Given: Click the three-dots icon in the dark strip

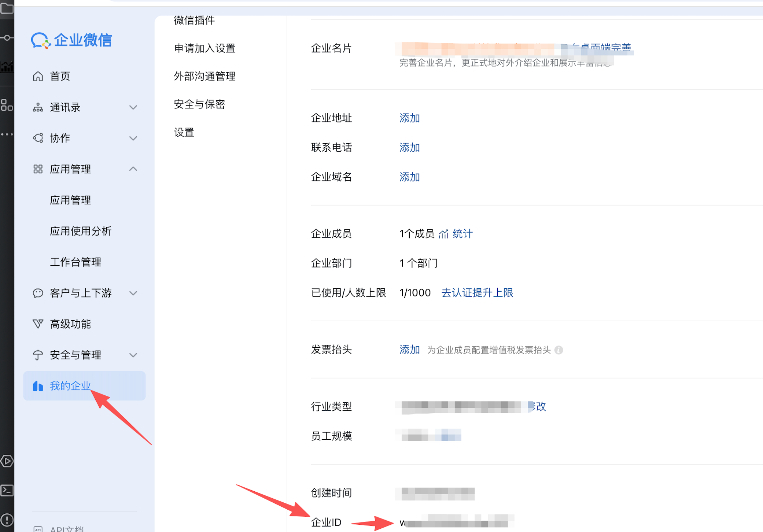Looking at the screenshot, I should click(x=7, y=134).
